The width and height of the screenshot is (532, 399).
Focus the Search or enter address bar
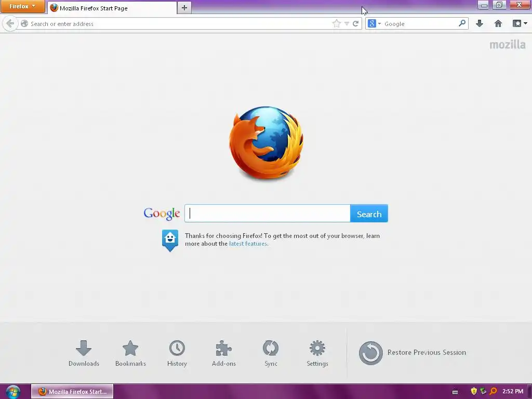coord(180,24)
